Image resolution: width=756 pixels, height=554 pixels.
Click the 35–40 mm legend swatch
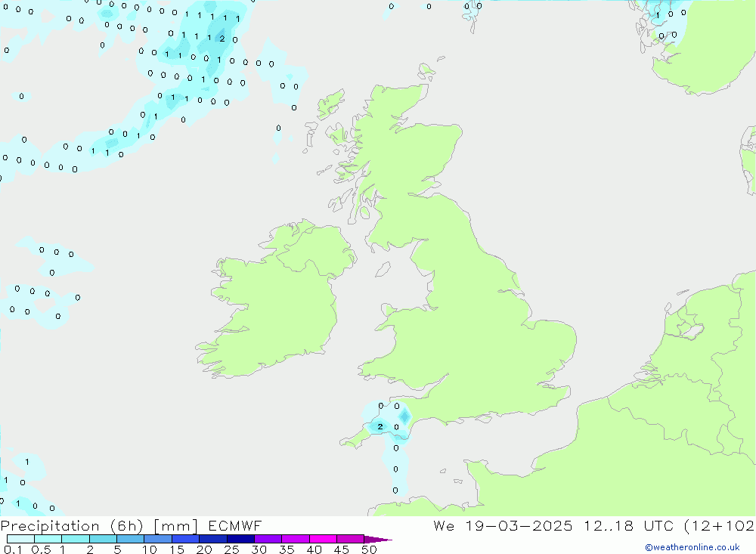[x=296, y=539]
